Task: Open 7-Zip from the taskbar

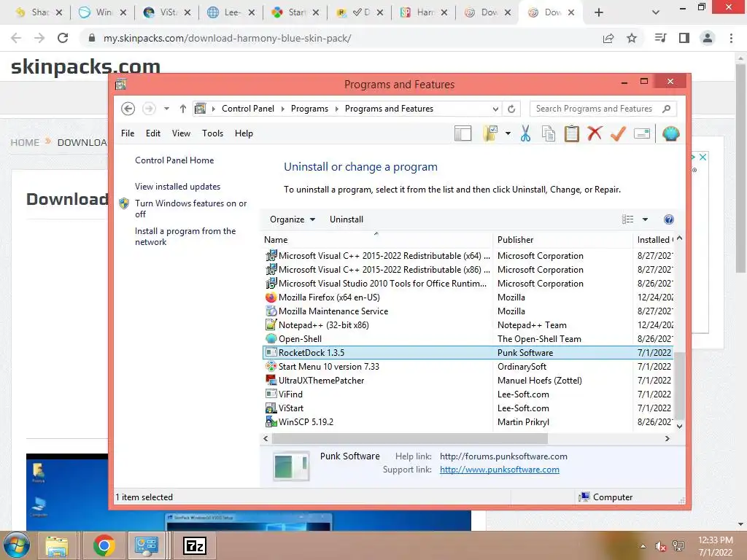Action: point(194,545)
